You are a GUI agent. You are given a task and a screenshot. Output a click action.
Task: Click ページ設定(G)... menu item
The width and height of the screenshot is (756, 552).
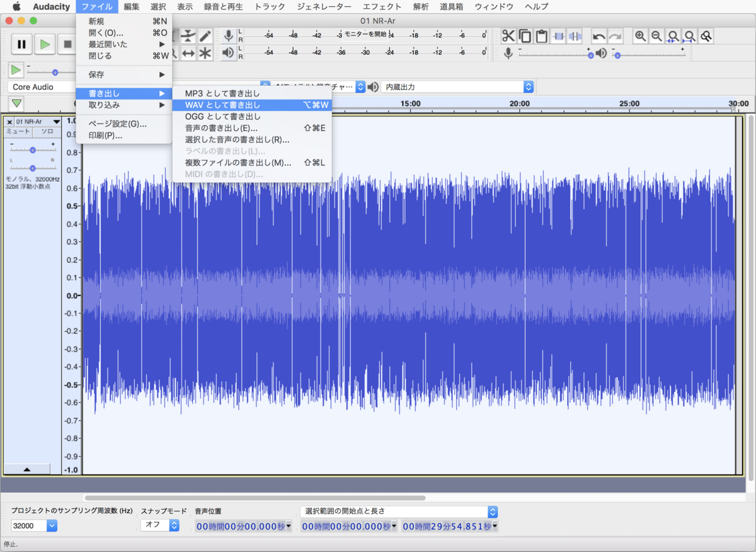point(124,124)
